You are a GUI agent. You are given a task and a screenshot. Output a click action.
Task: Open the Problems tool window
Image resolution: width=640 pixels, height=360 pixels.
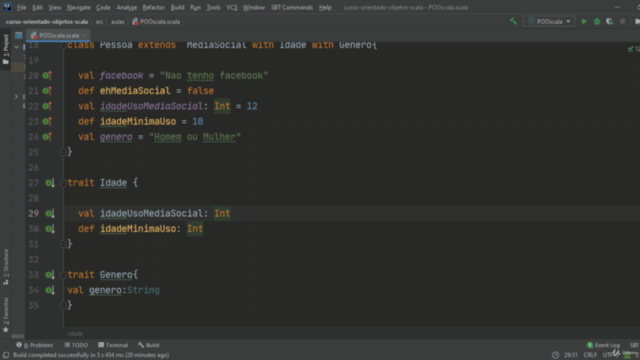[35, 345]
